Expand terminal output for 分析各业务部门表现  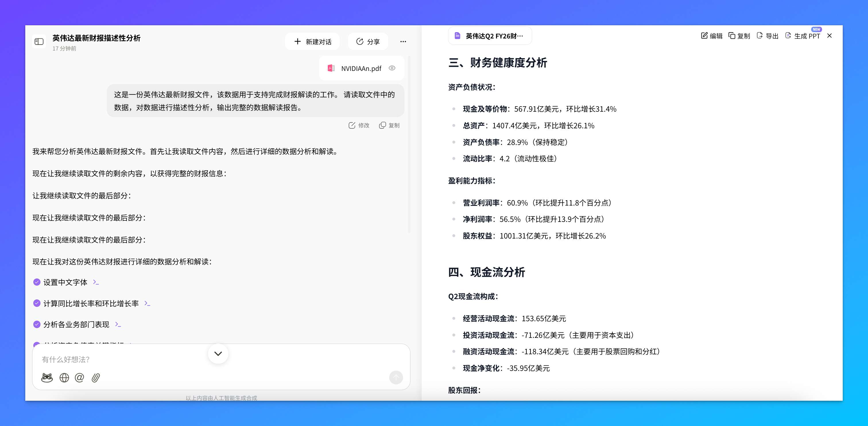tap(118, 324)
